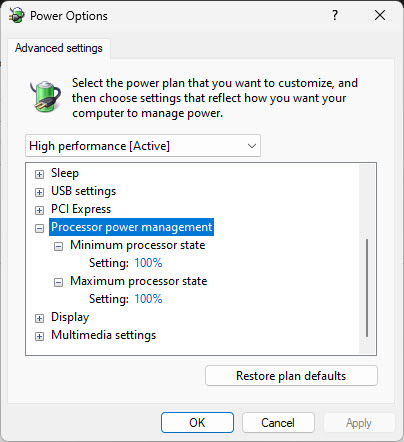Click the green battery plug icon
This screenshot has height=442, width=404.
pos(46,97)
